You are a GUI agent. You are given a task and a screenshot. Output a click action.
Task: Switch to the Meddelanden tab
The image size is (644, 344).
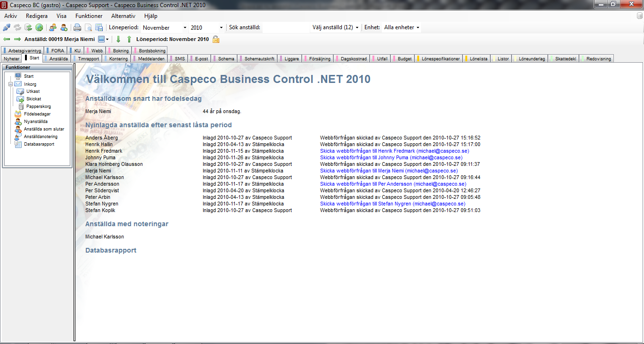pyautogui.click(x=149, y=58)
